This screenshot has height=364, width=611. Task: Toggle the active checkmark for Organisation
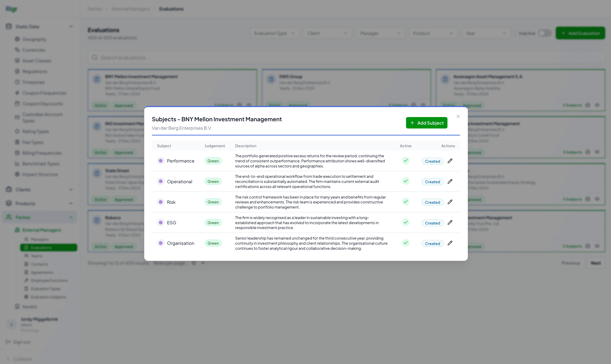406,243
